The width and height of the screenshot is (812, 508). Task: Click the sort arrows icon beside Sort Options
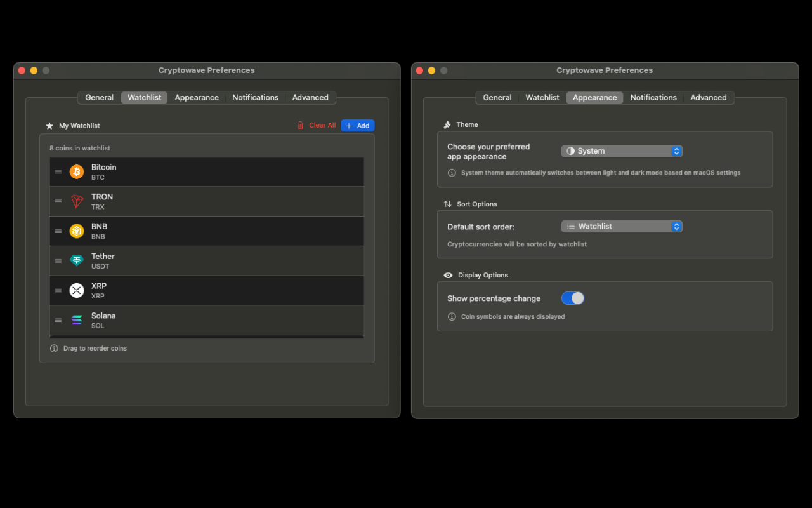(447, 204)
